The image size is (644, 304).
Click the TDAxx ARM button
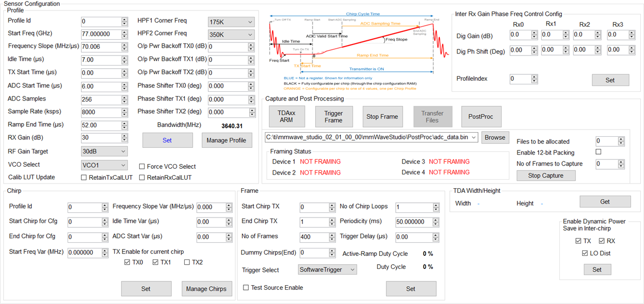click(286, 116)
